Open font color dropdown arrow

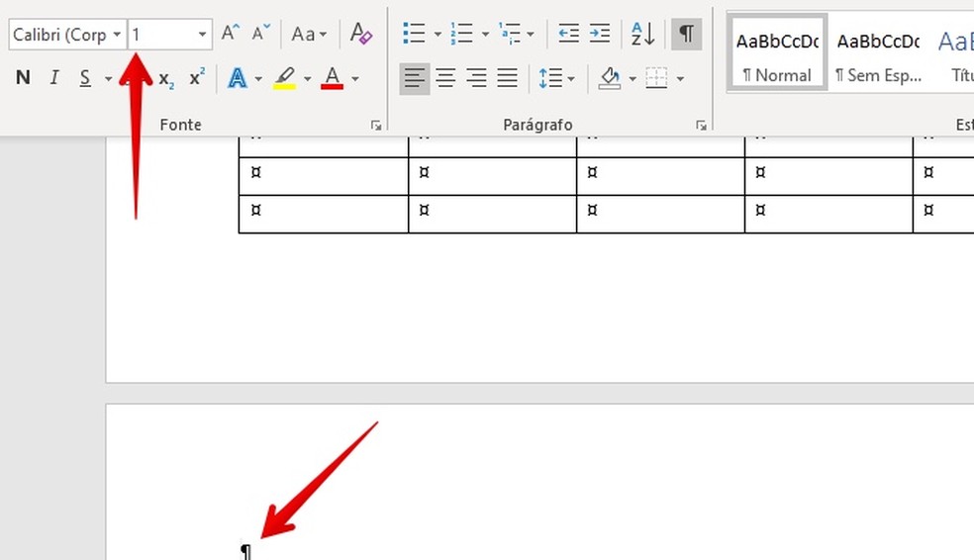point(355,79)
